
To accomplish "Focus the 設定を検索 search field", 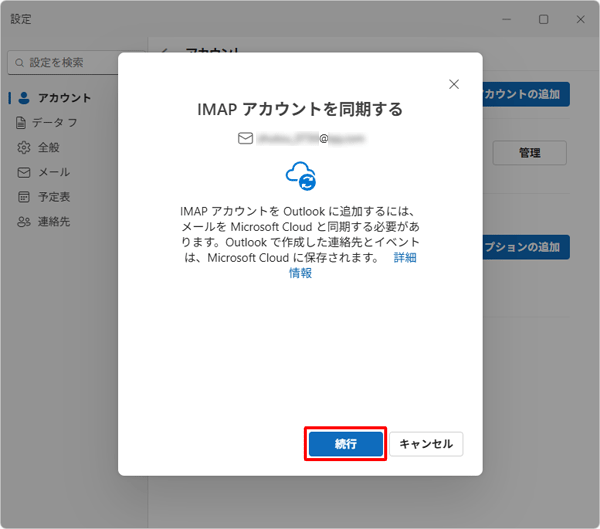I will click(x=63, y=62).
